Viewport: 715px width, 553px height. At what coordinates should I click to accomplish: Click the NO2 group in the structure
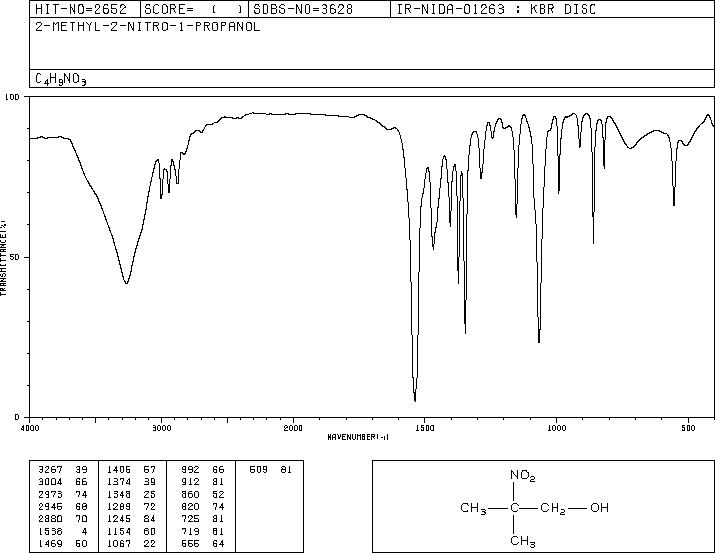(x=522, y=475)
